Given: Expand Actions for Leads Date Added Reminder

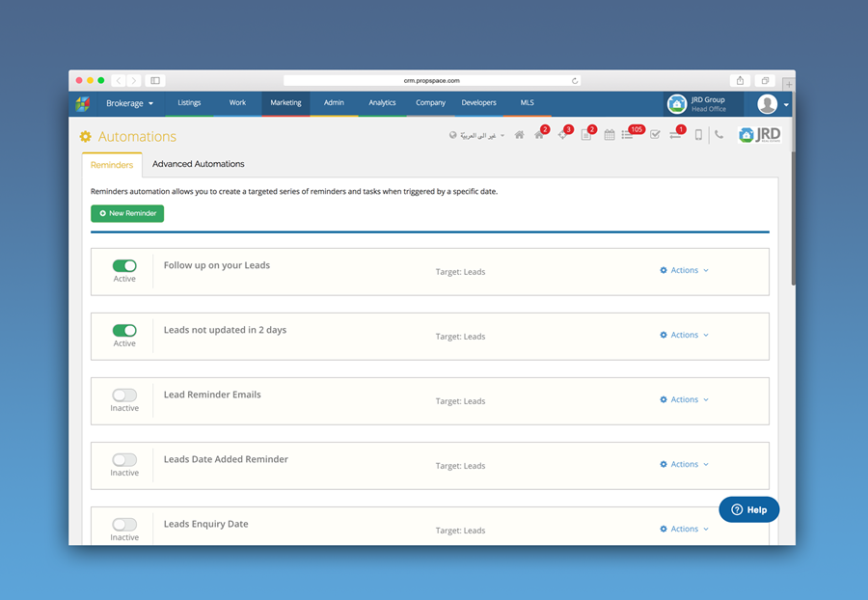Looking at the screenshot, I should (684, 464).
